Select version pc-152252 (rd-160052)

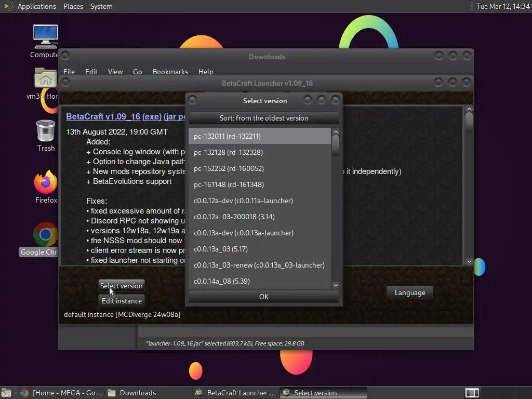pyautogui.click(x=260, y=168)
